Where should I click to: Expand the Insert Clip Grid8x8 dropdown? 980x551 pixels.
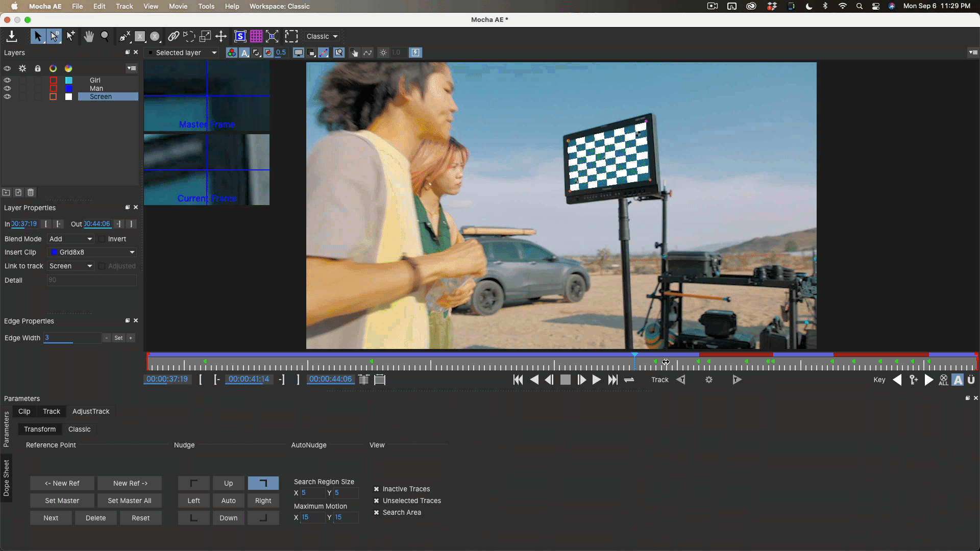coord(93,252)
